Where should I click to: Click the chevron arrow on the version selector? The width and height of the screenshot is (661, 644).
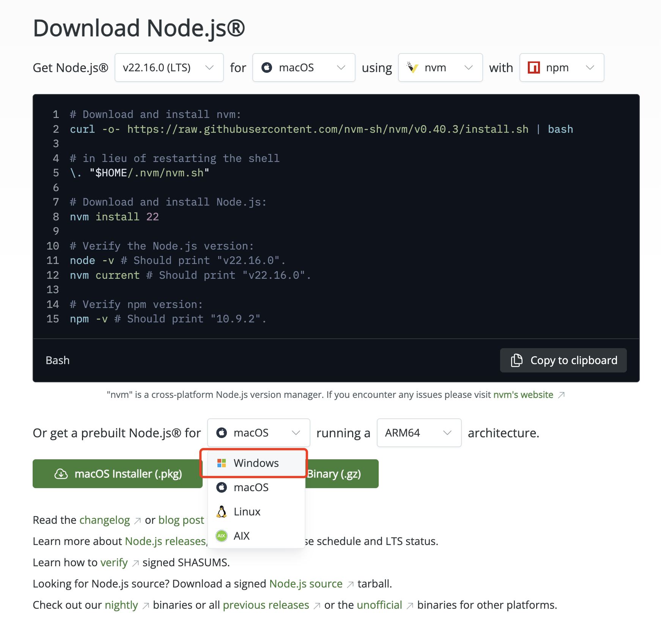pos(209,68)
